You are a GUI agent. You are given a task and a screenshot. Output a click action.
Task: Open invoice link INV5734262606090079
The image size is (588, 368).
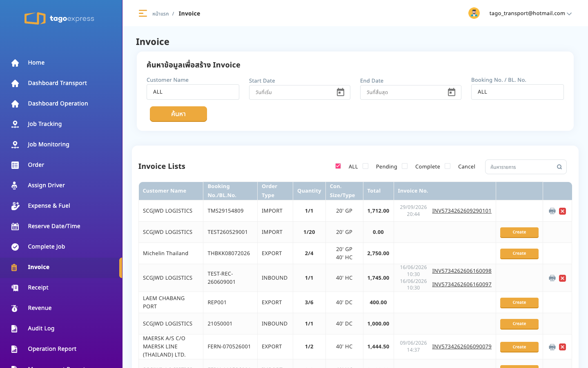462,346
